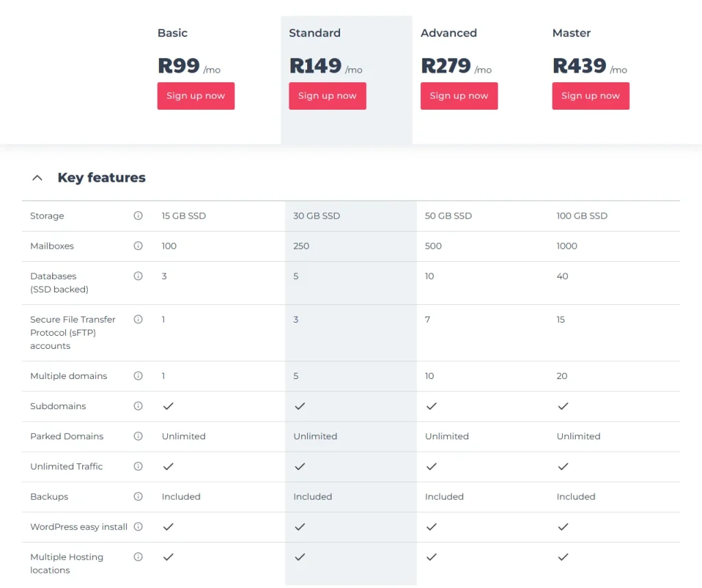Click the Multiple Hosting locations info icon

[x=138, y=557]
